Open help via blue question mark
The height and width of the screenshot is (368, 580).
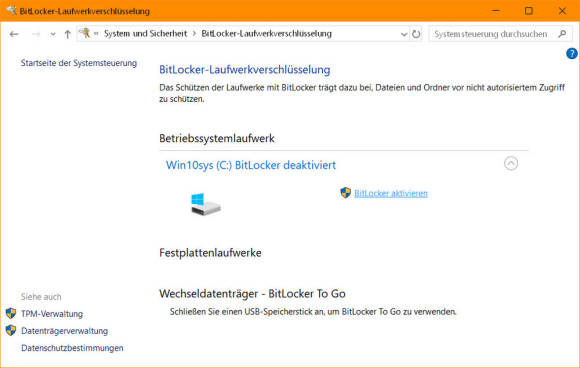click(x=571, y=54)
